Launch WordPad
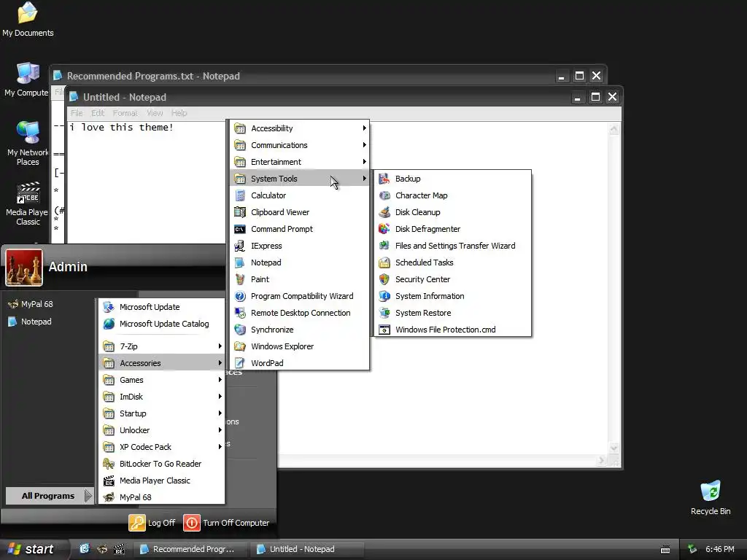 (x=300, y=363)
